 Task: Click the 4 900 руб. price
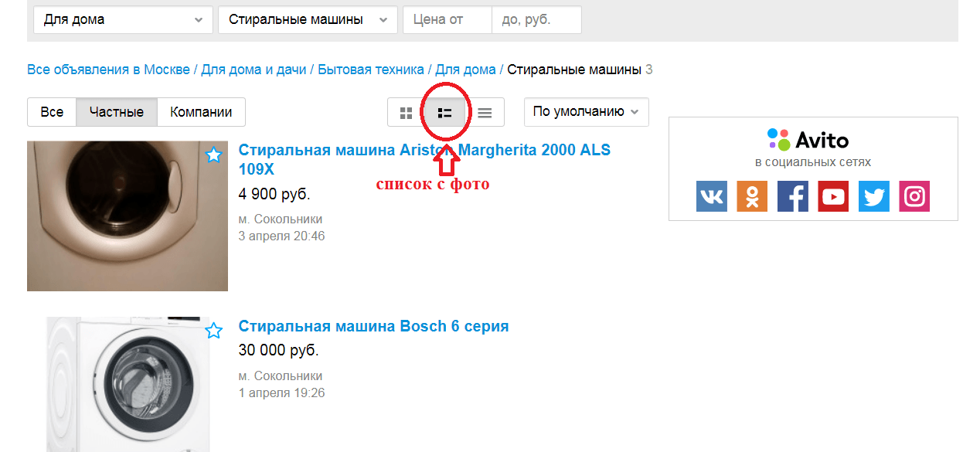(x=274, y=194)
